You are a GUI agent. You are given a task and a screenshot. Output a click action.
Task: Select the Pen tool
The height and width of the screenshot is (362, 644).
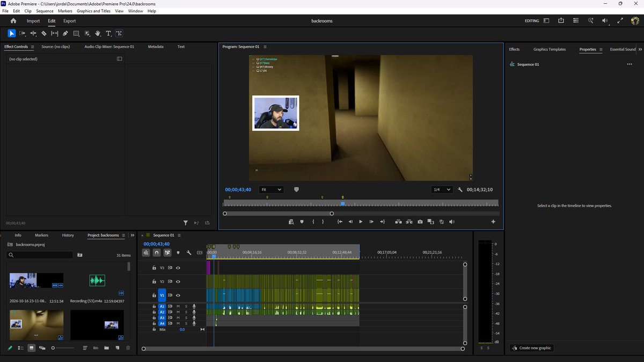65,33
